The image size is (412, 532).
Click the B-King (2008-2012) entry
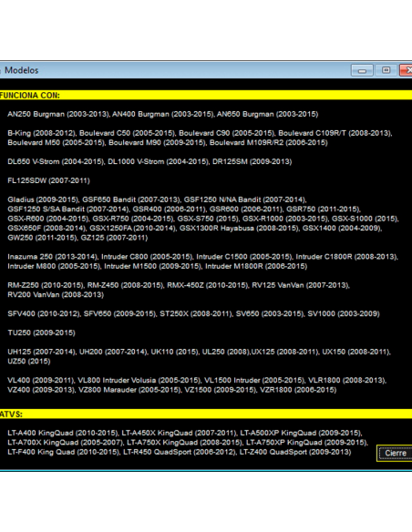(42, 133)
